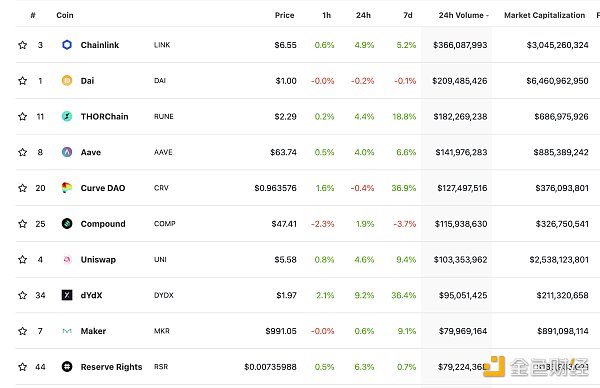The width and height of the screenshot is (600, 388).
Task: Open the Maker coin page link
Action: [93, 331]
